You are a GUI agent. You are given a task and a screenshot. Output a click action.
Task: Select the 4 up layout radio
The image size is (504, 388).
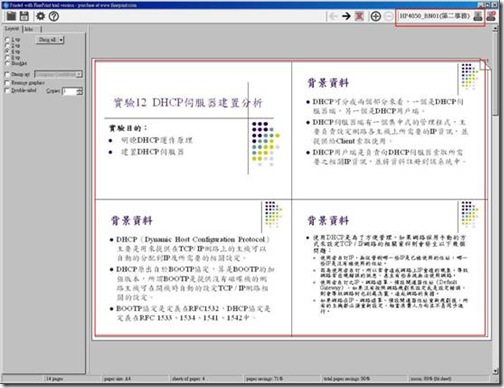[7, 51]
